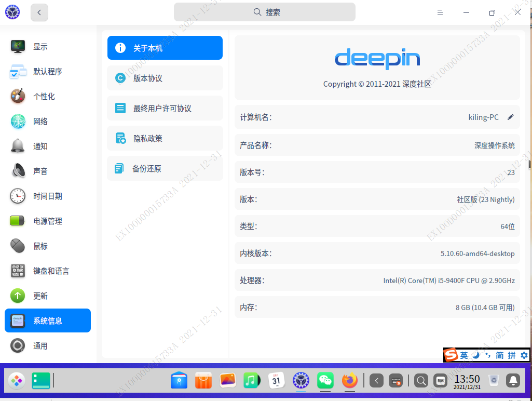
Task: Open 更新 (Updates) in the sidebar
Action: pos(42,296)
